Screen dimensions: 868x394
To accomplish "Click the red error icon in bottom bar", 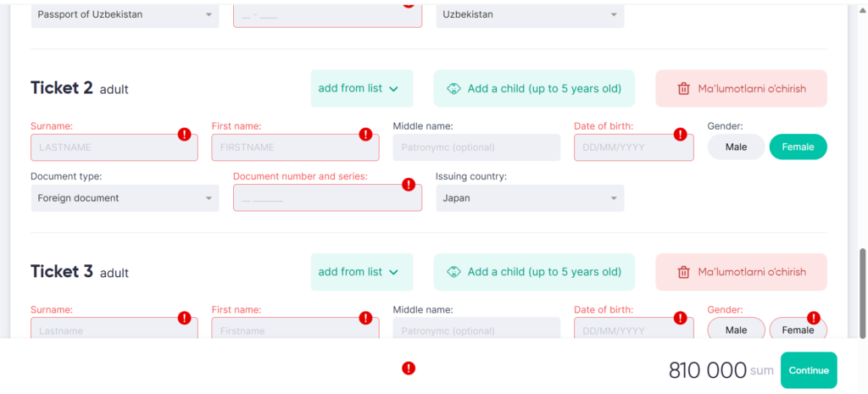I will (x=409, y=368).
